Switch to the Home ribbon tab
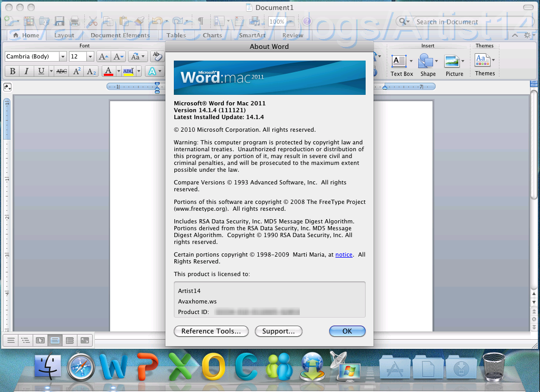 tap(26, 35)
